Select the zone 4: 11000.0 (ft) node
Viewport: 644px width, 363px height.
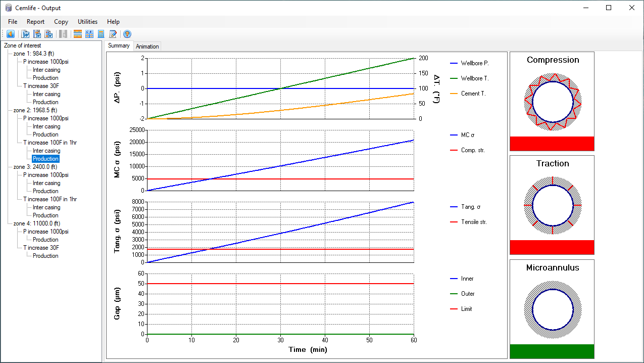coord(36,223)
